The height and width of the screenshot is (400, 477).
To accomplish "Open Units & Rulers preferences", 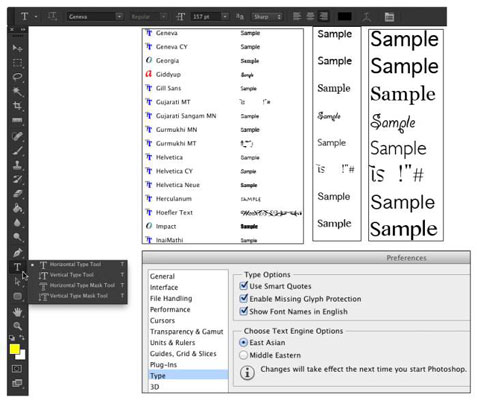I will click(x=173, y=342).
